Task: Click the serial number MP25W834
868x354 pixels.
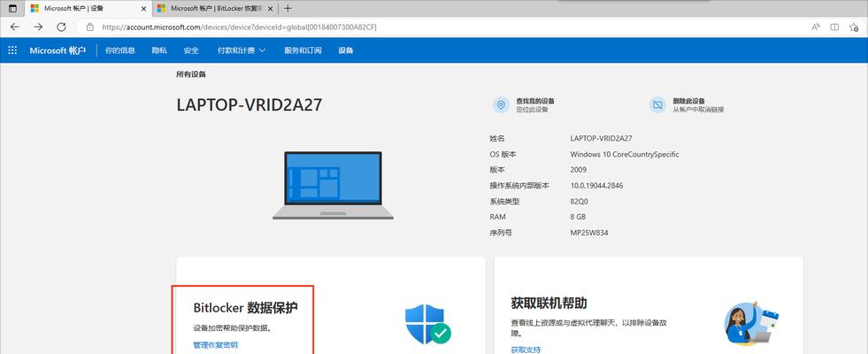Action: 589,233
